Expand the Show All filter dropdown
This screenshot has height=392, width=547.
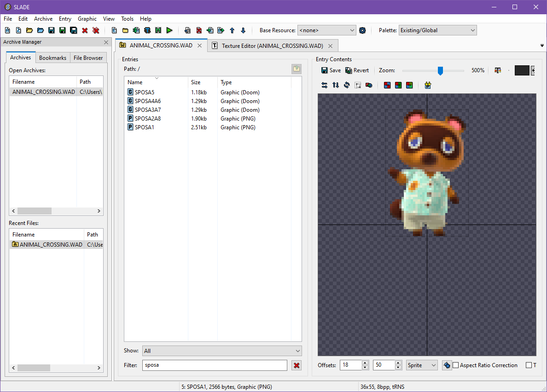click(x=221, y=351)
